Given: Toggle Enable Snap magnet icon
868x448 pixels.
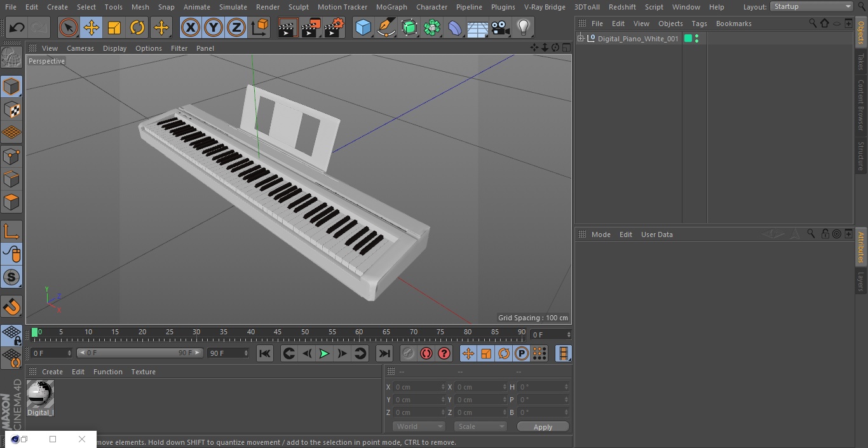Looking at the screenshot, I should click(11, 307).
